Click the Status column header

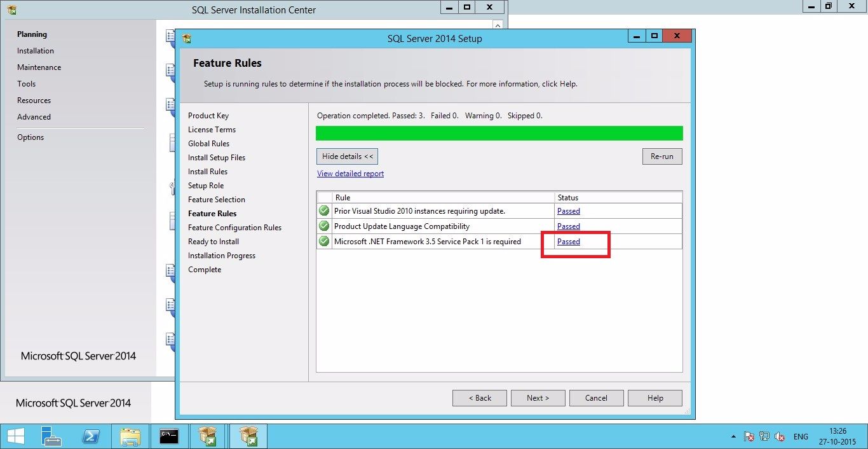click(618, 198)
